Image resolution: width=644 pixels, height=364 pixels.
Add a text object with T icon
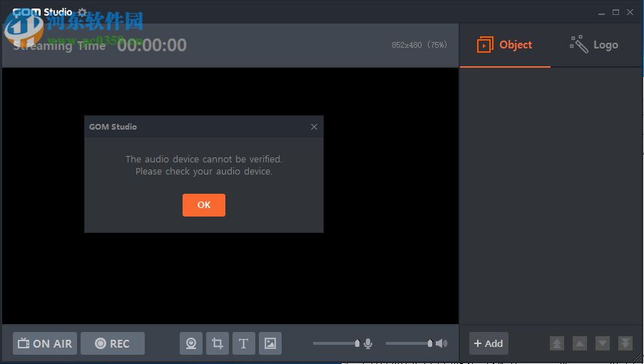click(x=244, y=343)
